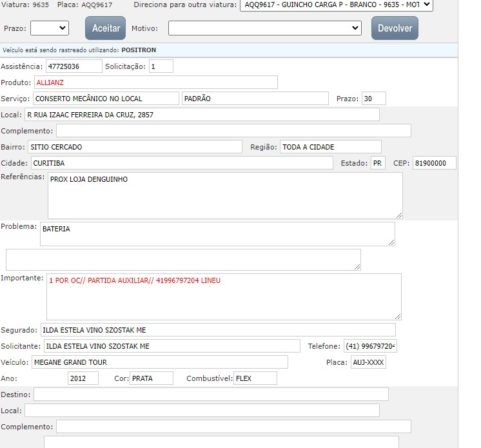The height and width of the screenshot is (448, 481).
Task: Click the Importante notes text area
Action: point(224,297)
